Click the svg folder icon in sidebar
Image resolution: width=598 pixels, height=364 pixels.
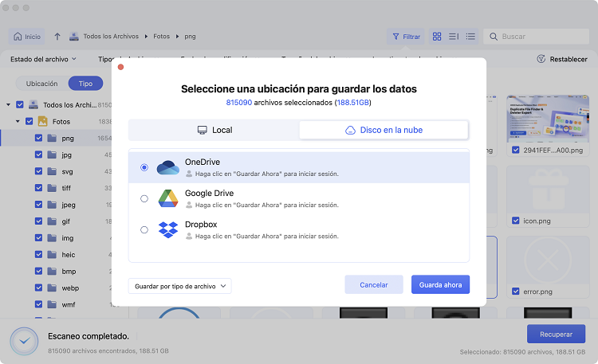coord(52,171)
